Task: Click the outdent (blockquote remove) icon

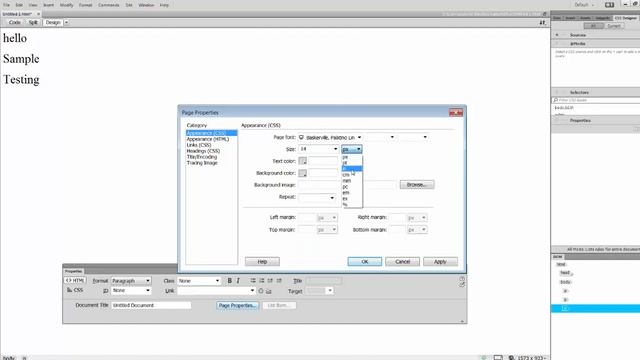Action: coord(270,281)
